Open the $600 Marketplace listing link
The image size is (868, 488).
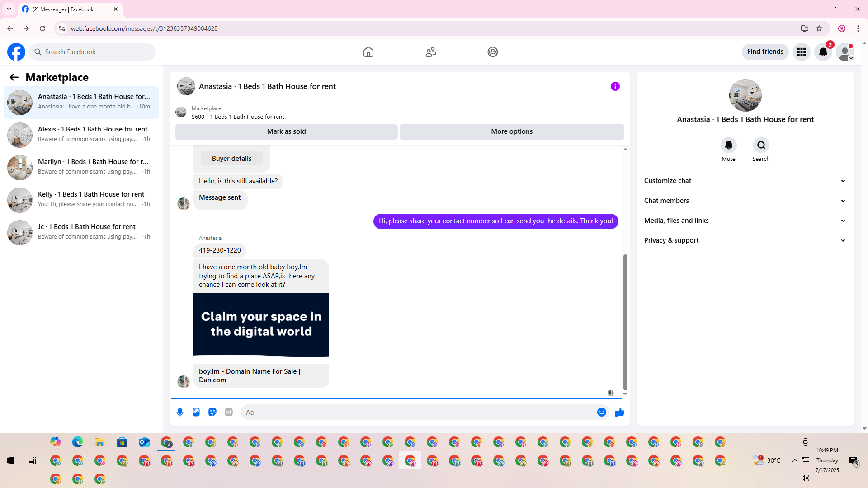[x=238, y=117]
